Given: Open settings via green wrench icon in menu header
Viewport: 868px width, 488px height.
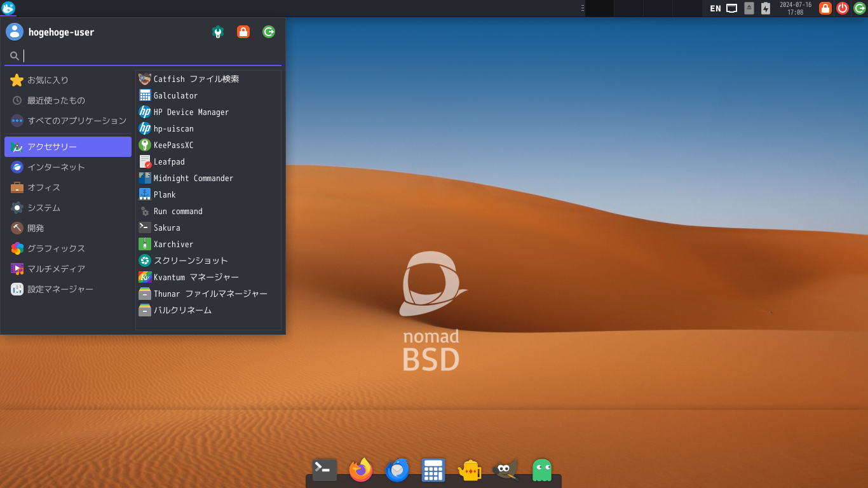Looking at the screenshot, I should 218,32.
